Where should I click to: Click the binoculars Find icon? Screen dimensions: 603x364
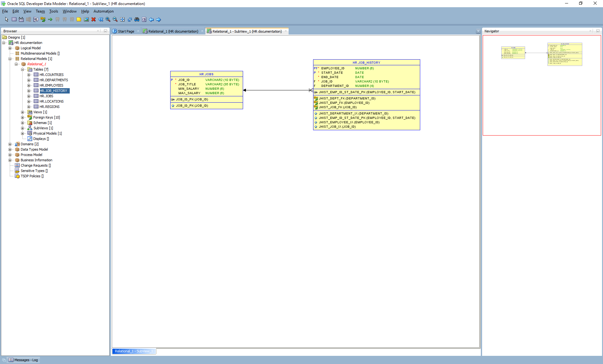[137, 19]
